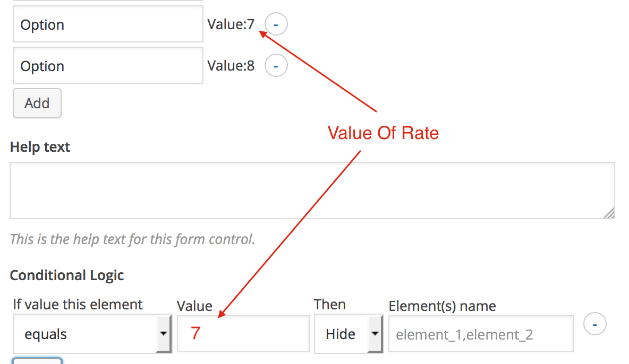Viewport: 629px width, 364px height.
Task: Select the conditional Value field containing 7
Action: 243,334
